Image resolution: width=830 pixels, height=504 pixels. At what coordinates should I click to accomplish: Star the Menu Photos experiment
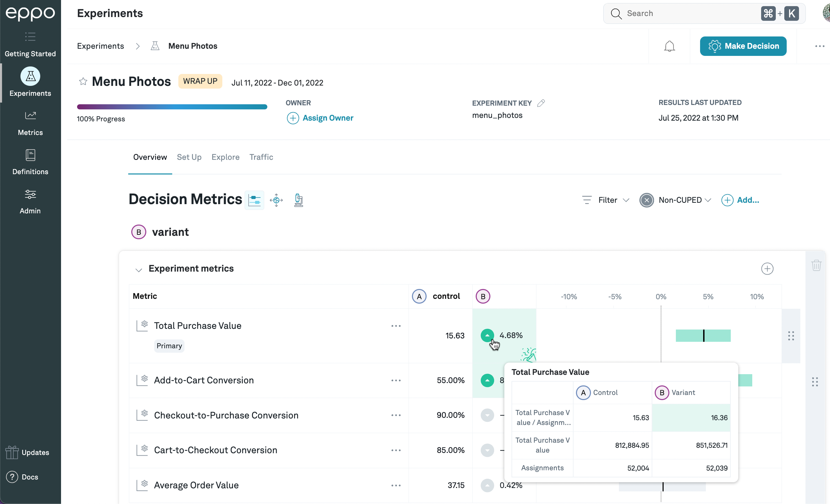[x=83, y=81]
